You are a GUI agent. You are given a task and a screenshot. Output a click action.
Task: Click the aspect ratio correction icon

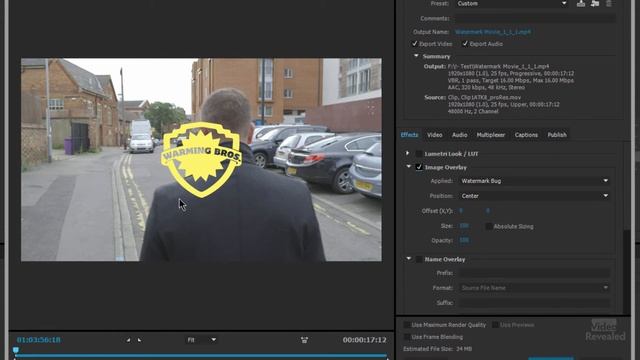tap(304, 340)
